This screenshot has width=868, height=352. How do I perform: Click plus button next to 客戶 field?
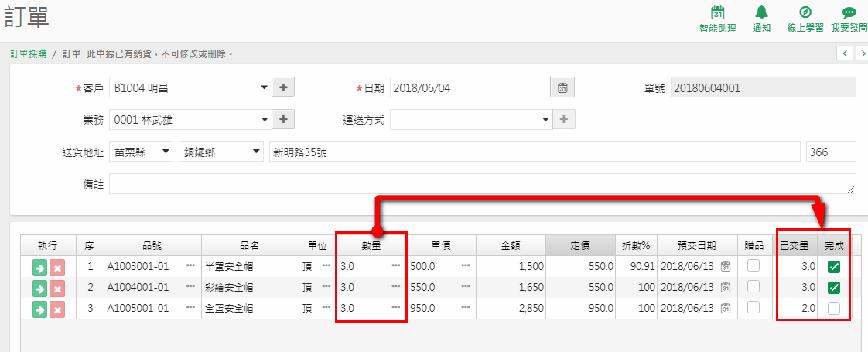point(283,87)
